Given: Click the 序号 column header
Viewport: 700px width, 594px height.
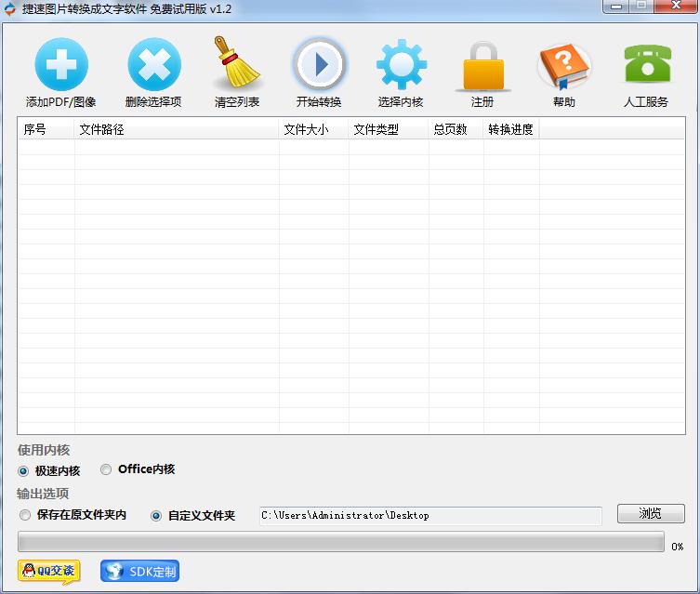Looking at the screenshot, I should [x=46, y=129].
